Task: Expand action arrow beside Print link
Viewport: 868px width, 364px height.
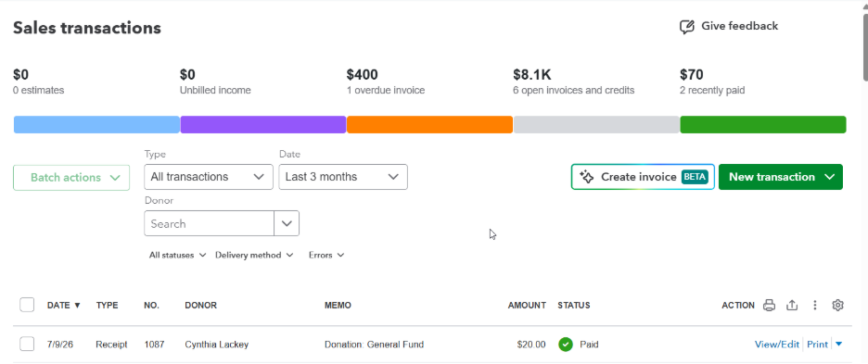Action: (x=838, y=344)
